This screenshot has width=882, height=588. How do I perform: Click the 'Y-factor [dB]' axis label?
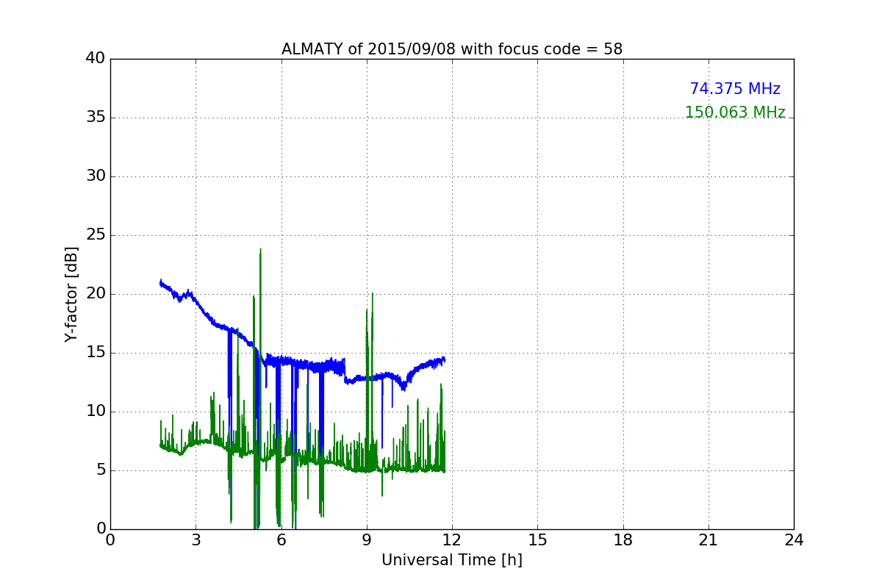pyautogui.click(x=71, y=294)
